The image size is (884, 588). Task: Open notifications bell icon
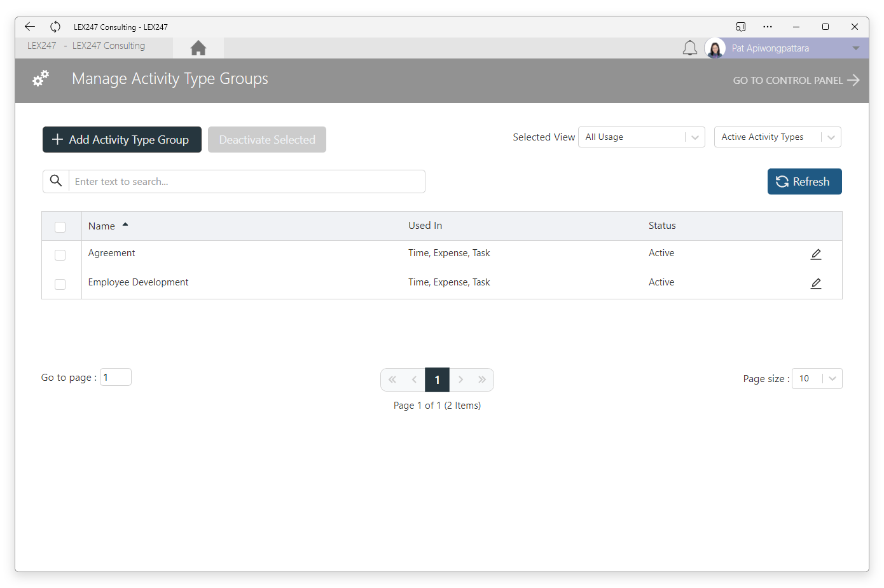(690, 48)
